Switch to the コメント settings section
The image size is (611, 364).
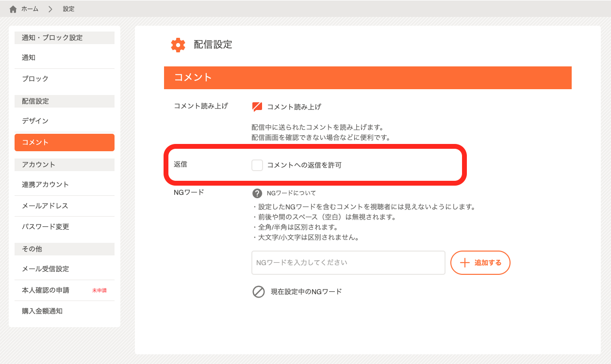click(x=64, y=142)
